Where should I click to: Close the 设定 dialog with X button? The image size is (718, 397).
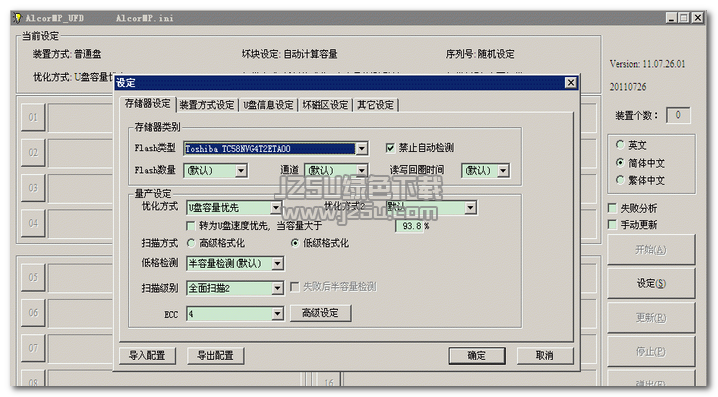pos(571,82)
